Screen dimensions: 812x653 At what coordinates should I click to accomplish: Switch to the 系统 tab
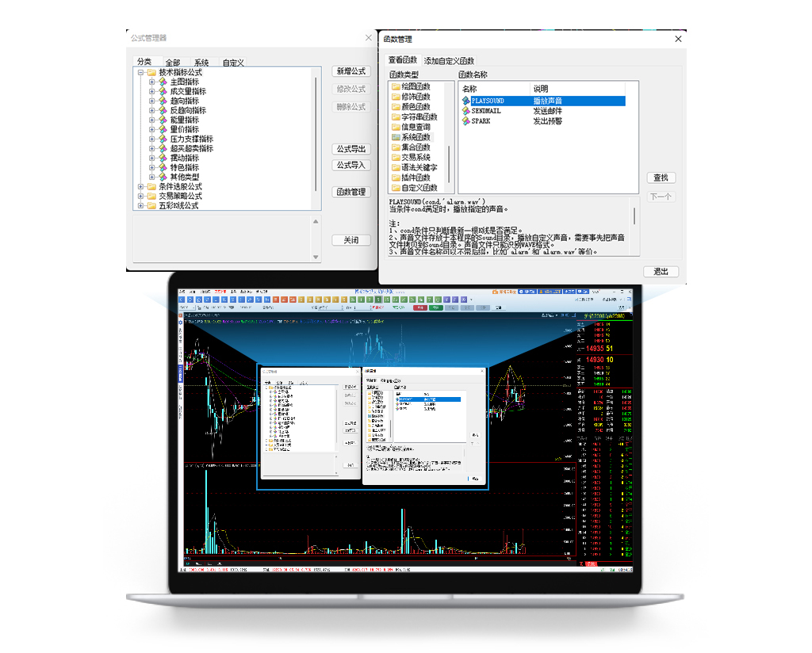click(201, 63)
